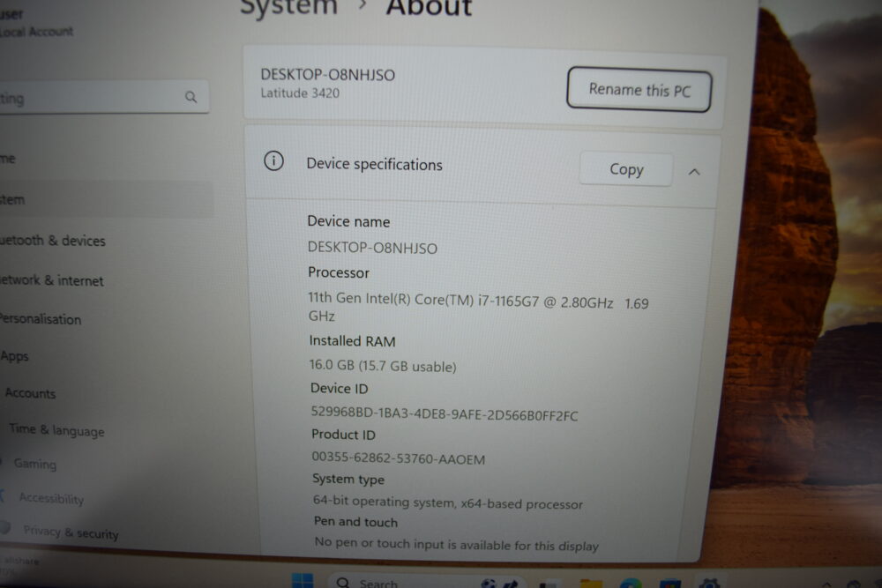Open the user Local Account profile

[37, 23]
